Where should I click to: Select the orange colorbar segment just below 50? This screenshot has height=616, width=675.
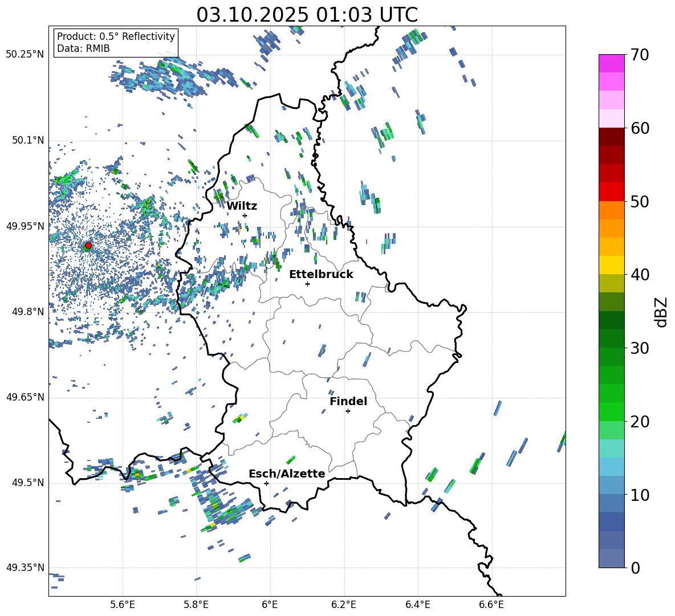(x=612, y=210)
